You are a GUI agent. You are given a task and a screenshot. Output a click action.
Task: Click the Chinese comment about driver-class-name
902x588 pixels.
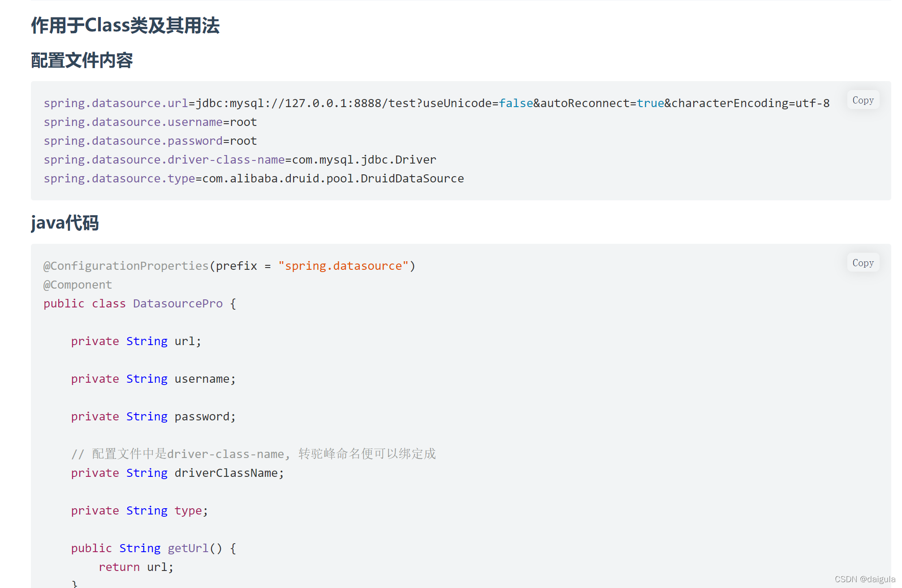click(x=253, y=454)
